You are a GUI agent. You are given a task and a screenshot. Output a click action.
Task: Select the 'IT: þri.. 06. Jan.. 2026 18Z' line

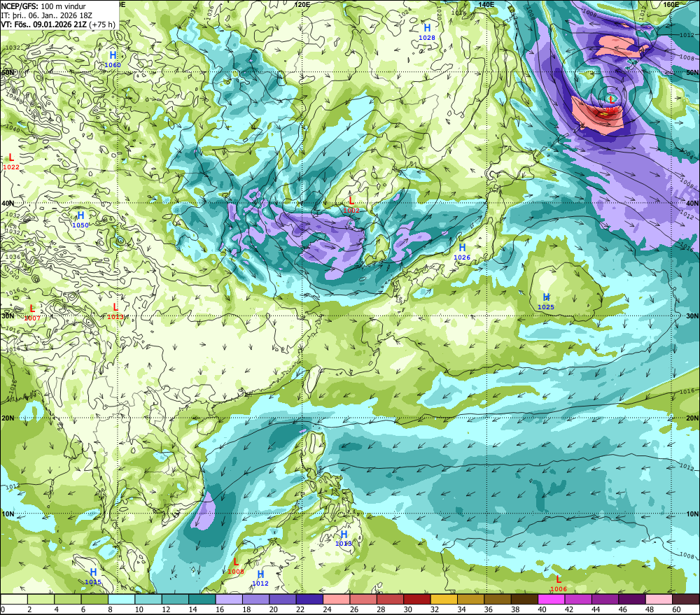click(46, 15)
